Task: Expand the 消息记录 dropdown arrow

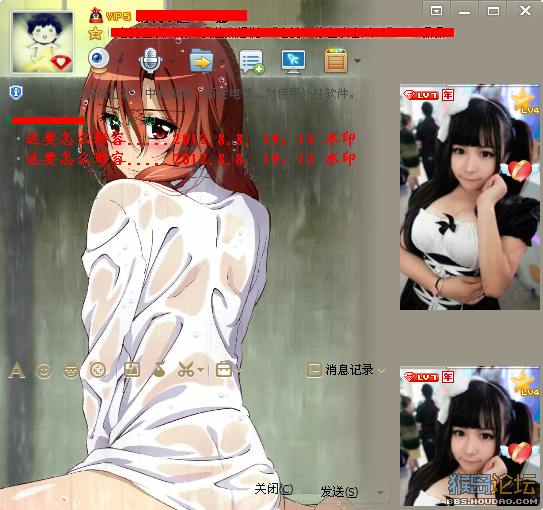Action: click(x=381, y=370)
